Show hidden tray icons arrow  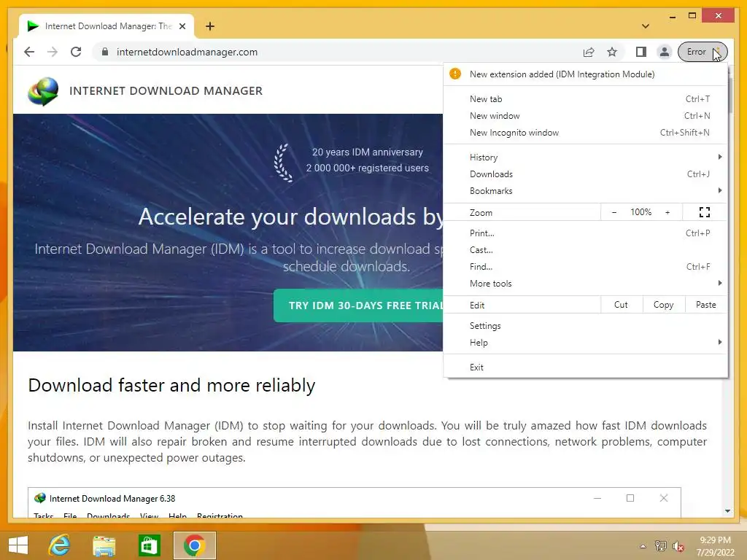[x=643, y=546]
